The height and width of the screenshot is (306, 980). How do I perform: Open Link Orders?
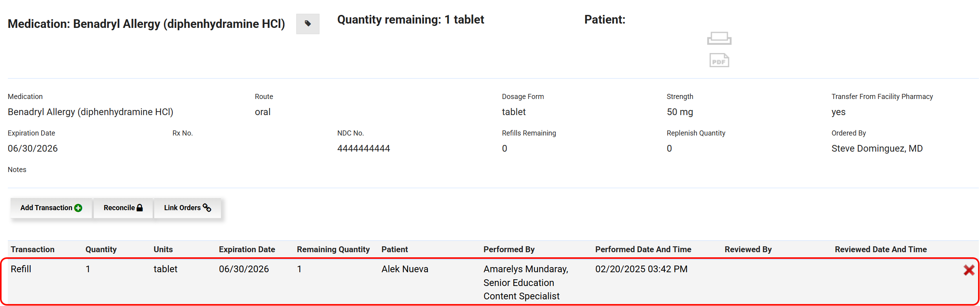[x=187, y=208]
